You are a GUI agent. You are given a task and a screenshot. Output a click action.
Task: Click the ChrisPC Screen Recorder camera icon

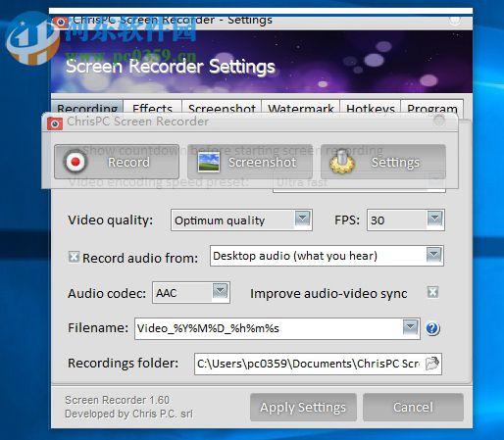[55, 123]
